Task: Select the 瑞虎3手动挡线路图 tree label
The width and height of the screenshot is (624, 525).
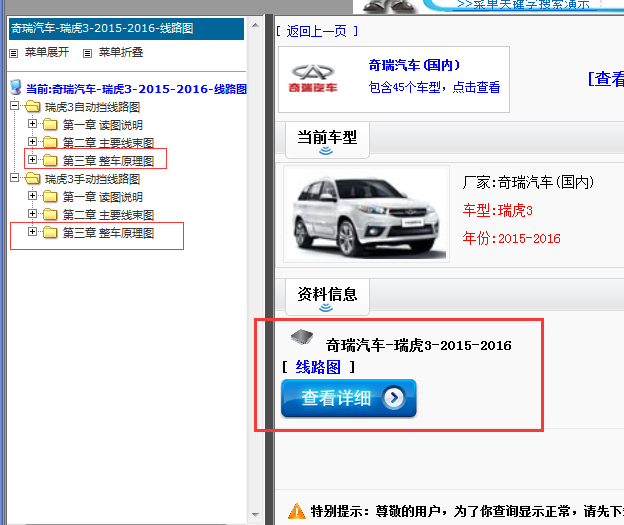Action: click(x=92, y=179)
